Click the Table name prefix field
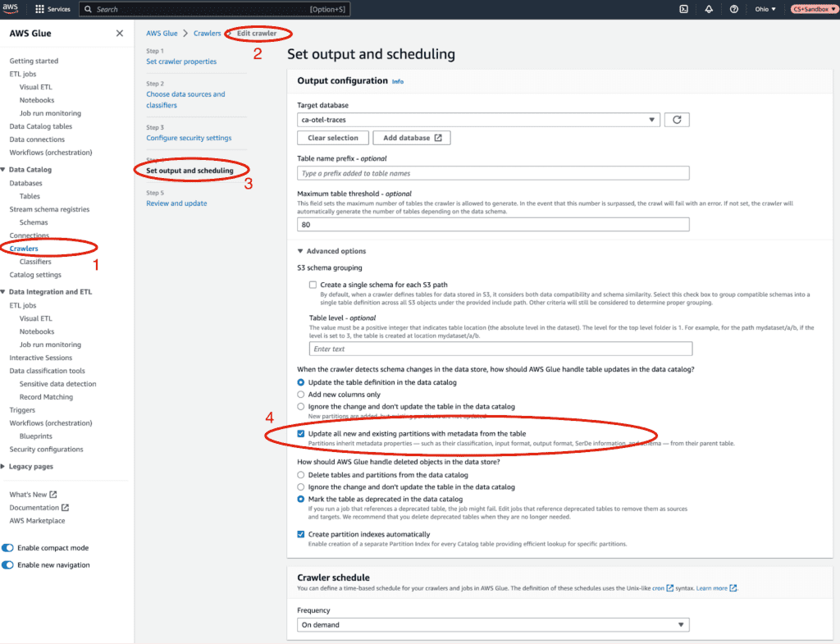The width and height of the screenshot is (840, 644). (493, 173)
